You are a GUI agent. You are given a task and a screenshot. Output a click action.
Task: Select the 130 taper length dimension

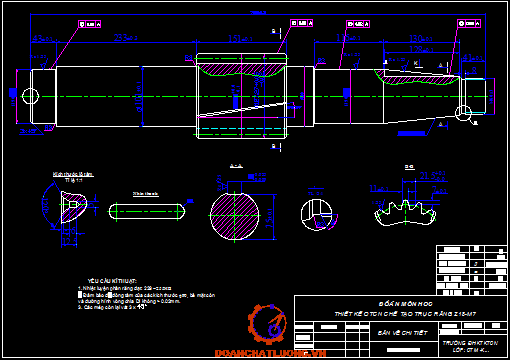[x=421, y=39]
